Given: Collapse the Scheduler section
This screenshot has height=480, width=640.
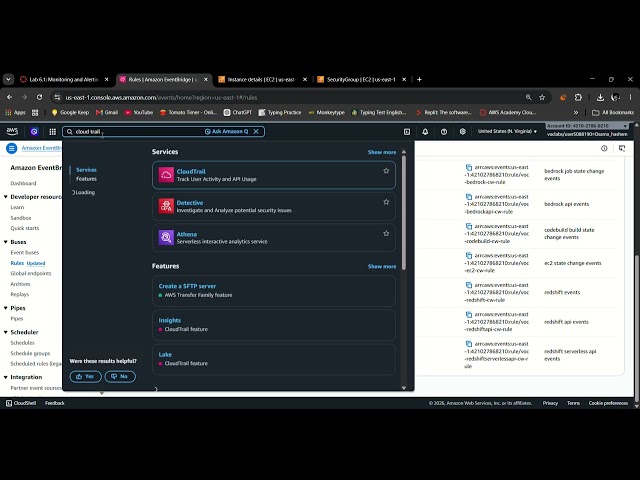Looking at the screenshot, I should point(6,332).
